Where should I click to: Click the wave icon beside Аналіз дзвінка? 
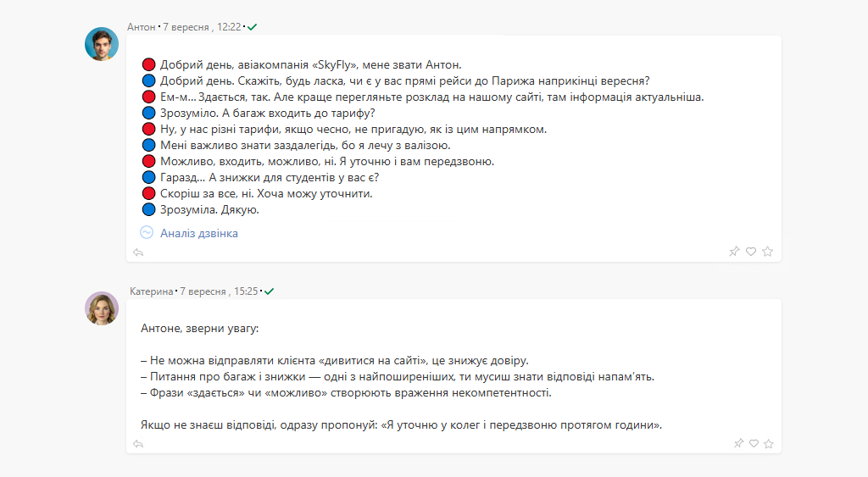tap(147, 233)
